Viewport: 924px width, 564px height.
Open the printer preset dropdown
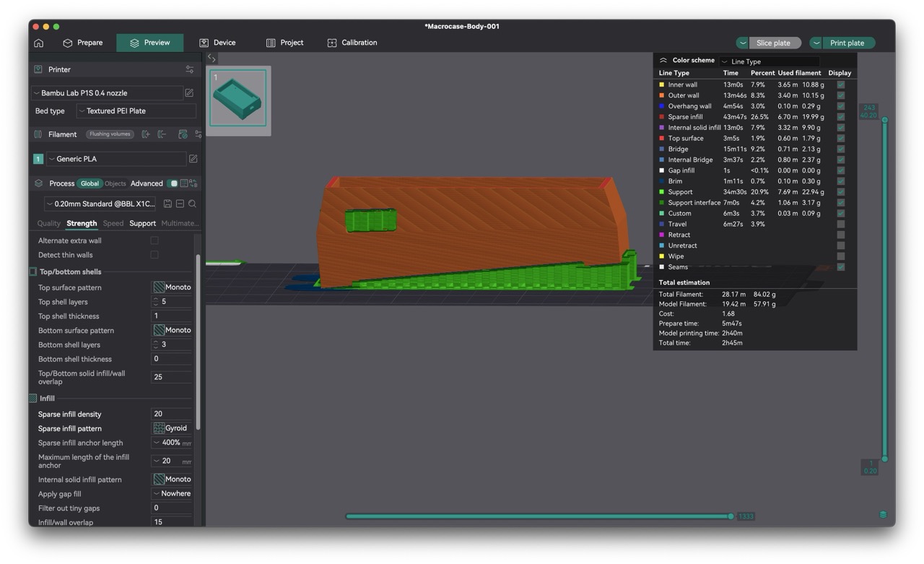[x=107, y=93]
